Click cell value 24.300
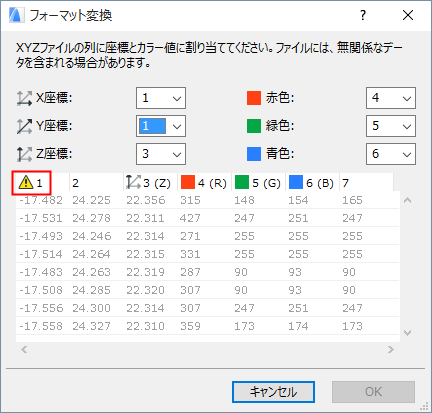Screen dimensions: 432x413 click(x=91, y=308)
